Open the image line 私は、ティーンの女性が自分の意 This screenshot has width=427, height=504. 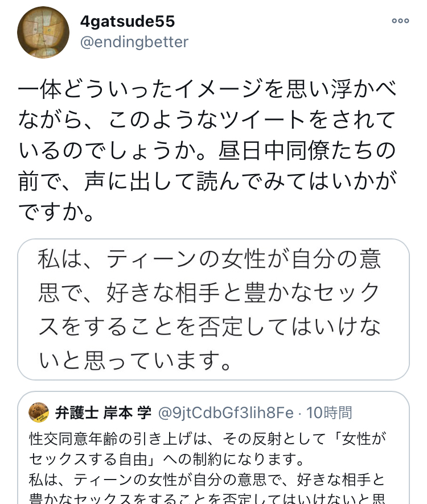(x=210, y=261)
